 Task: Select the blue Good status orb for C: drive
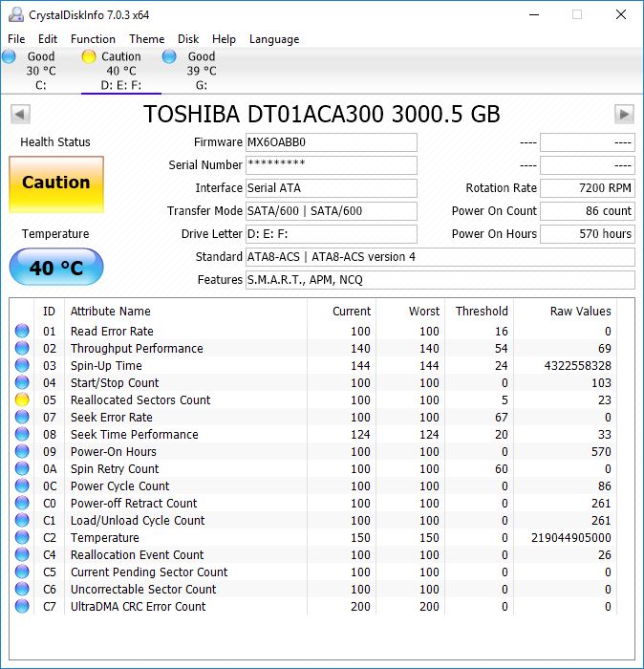[9, 55]
